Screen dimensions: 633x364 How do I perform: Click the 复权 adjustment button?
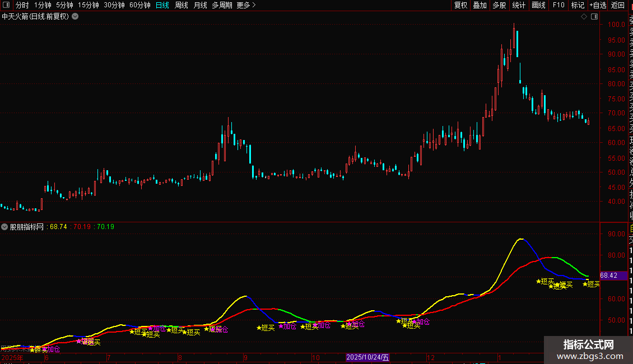(x=460, y=5)
